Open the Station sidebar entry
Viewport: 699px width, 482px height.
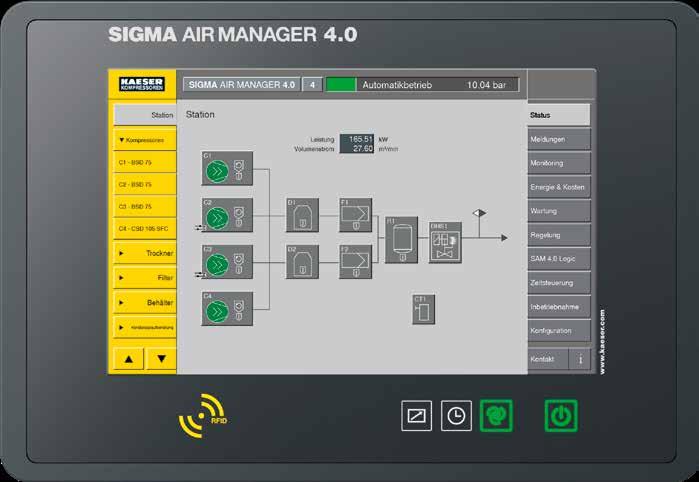tap(145, 115)
